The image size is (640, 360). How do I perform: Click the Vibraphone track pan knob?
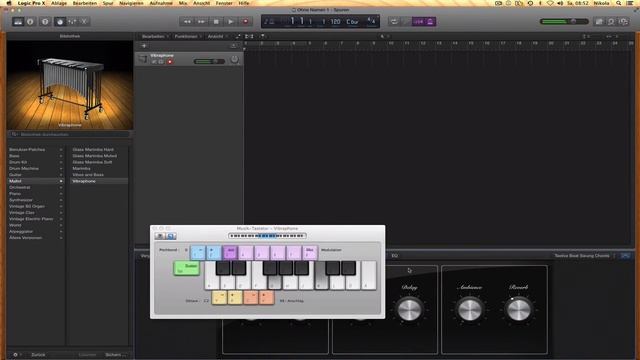234,60
